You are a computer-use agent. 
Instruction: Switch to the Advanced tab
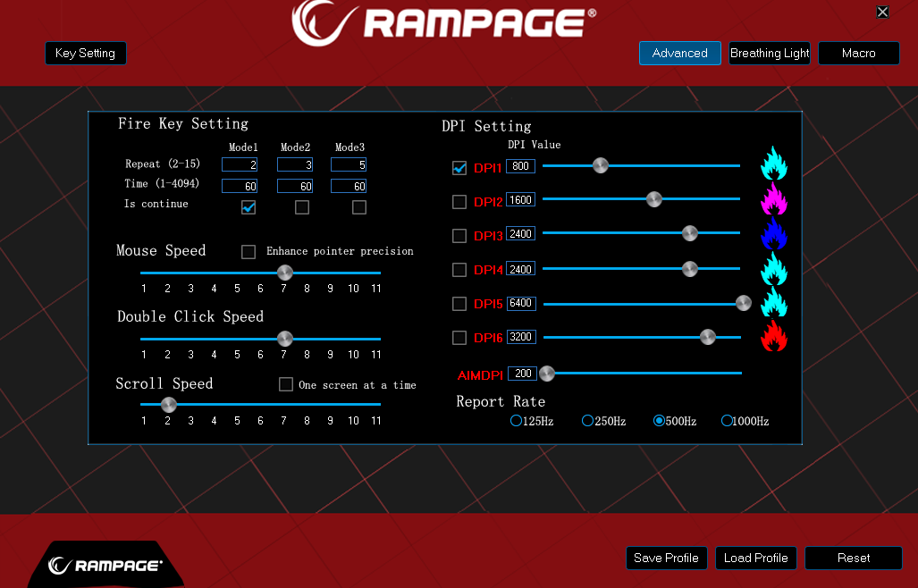(x=679, y=54)
